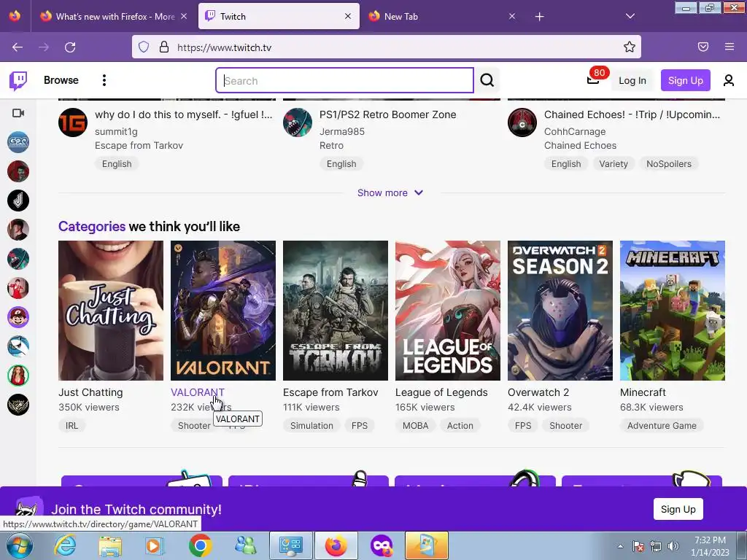This screenshot has height=560, width=747.
Task: Click the Minecraft cover art
Action: pyautogui.click(x=672, y=311)
